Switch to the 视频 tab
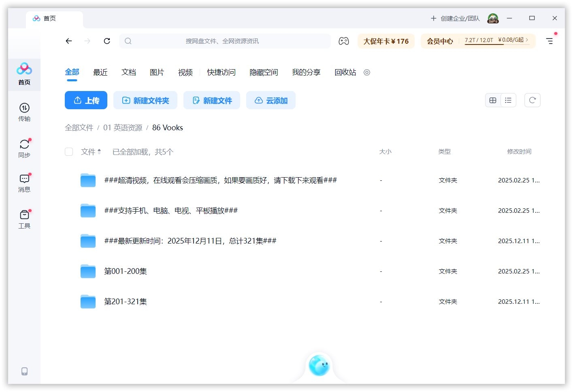 (185, 72)
